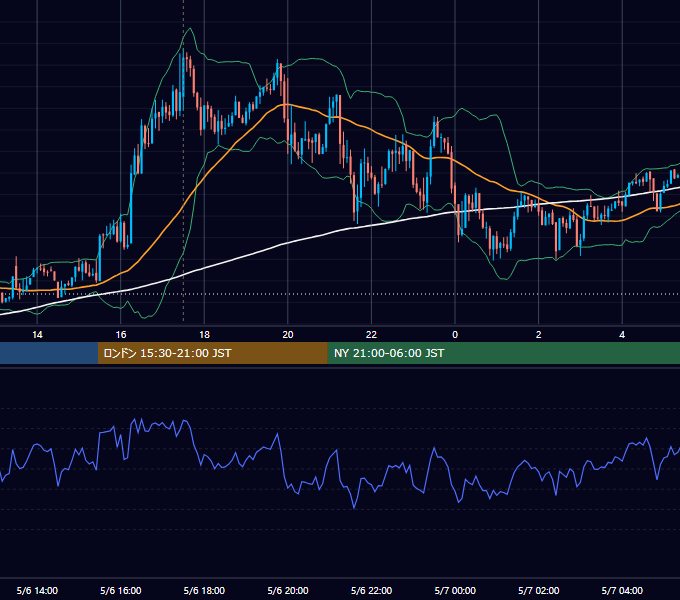
Task: Click the 2 hour axis label
Action: click(x=539, y=335)
